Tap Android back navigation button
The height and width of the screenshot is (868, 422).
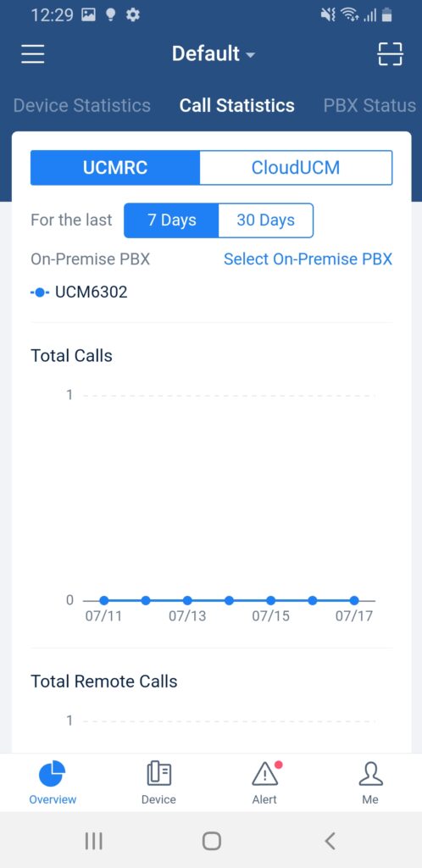pos(330,841)
